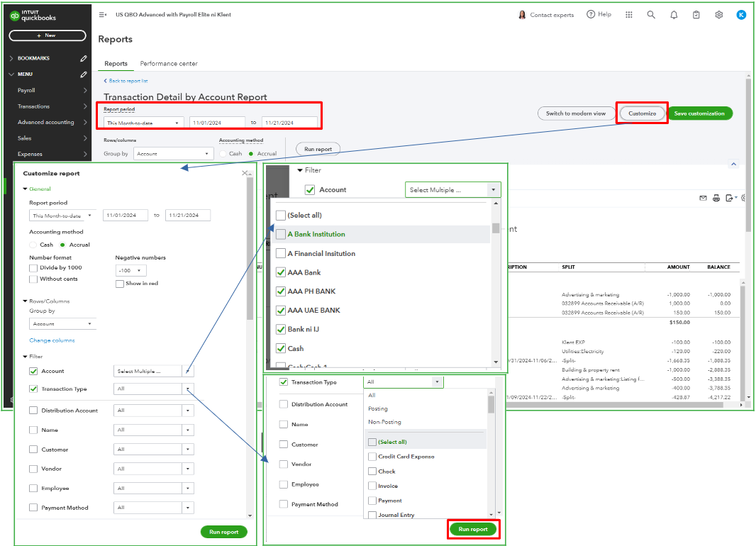Click the print report icon
The height and width of the screenshot is (546, 756).
pyautogui.click(x=716, y=198)
